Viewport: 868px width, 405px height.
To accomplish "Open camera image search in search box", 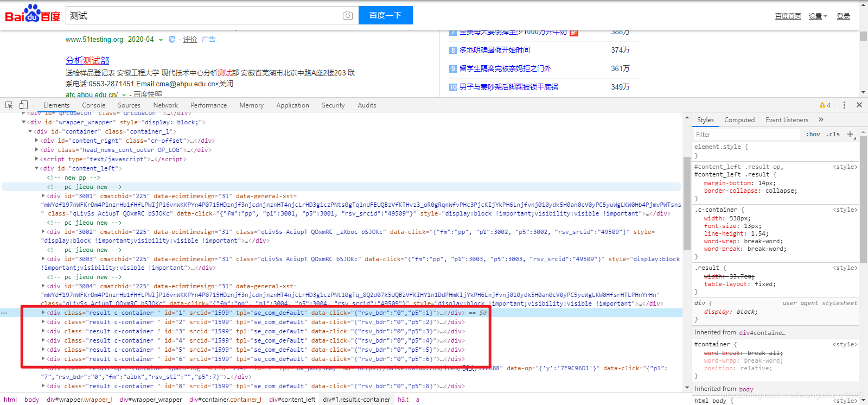I will point(348,16).
